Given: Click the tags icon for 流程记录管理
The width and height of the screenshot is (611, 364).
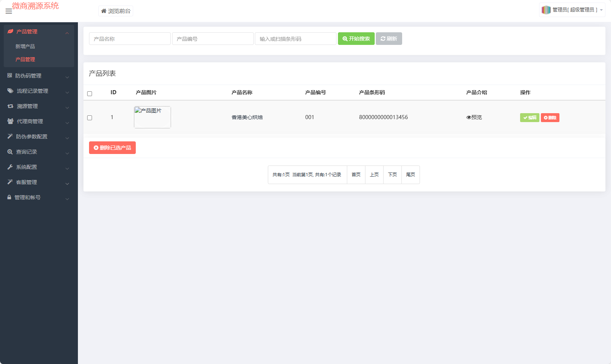Looking at the screenshot, I should click(10, 91).
